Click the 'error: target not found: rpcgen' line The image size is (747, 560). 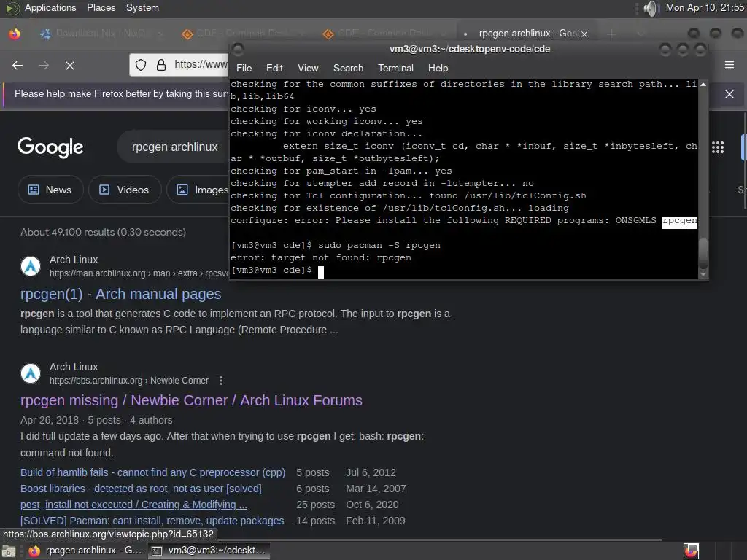pyautogui.click(x=321, y=257)
